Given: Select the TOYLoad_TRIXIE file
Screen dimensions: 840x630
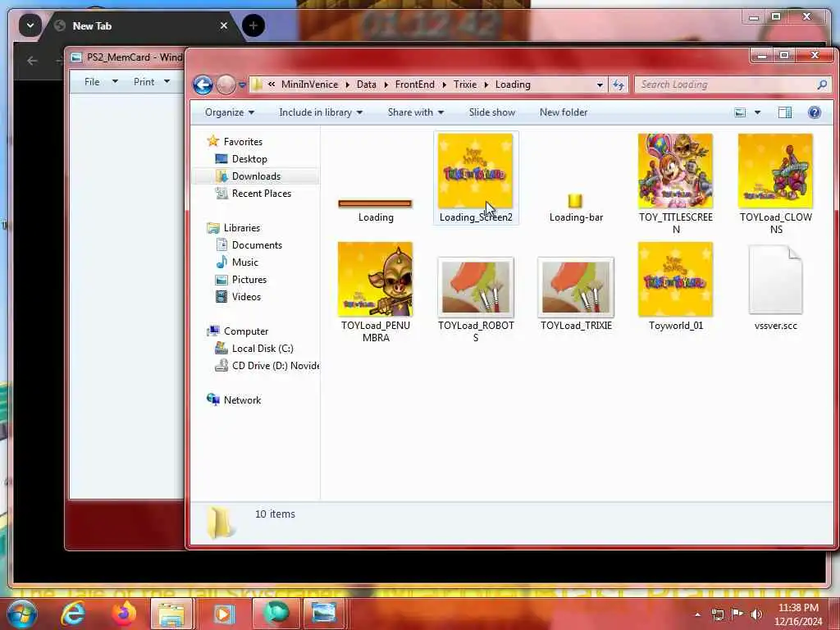Looking at the screenshot, I should (x=576, y=287).
